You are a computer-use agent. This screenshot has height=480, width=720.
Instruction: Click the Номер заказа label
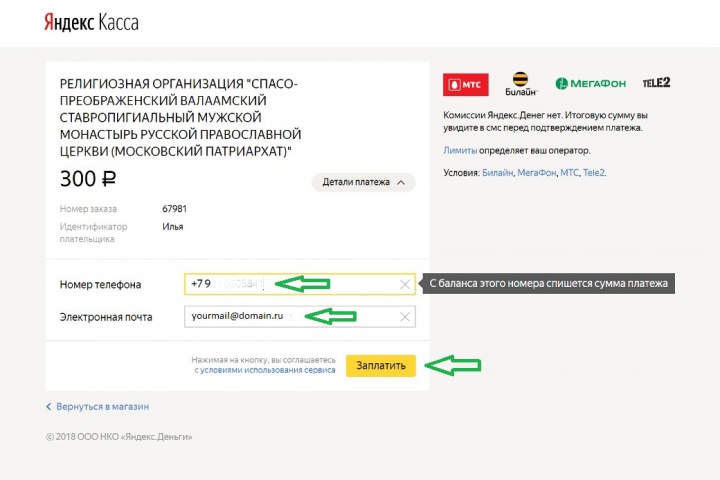click(x=88, y=209)
